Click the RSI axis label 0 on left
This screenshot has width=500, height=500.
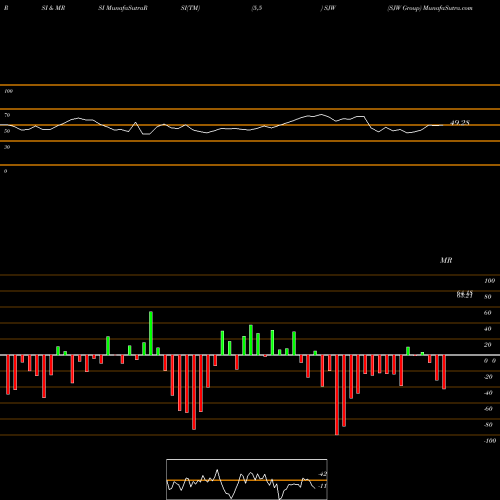click(x=5, y=171)
